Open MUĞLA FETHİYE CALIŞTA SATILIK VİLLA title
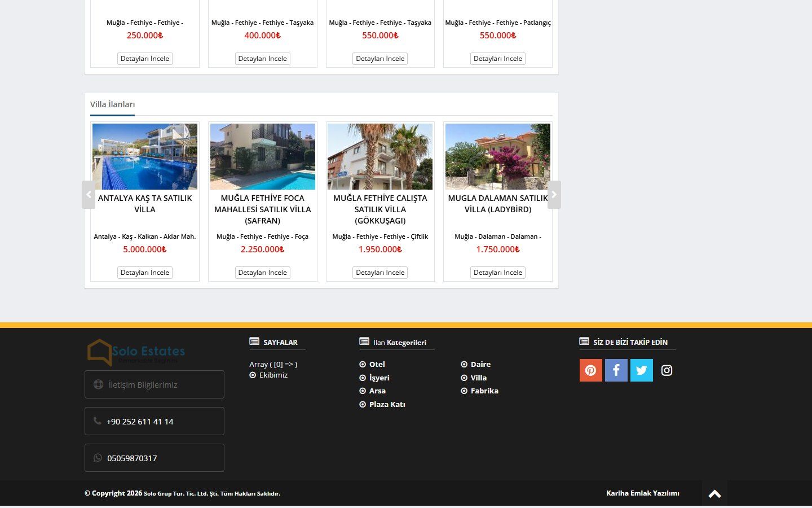The height and width of the screenshot is (508, 812). pos(380,209)
